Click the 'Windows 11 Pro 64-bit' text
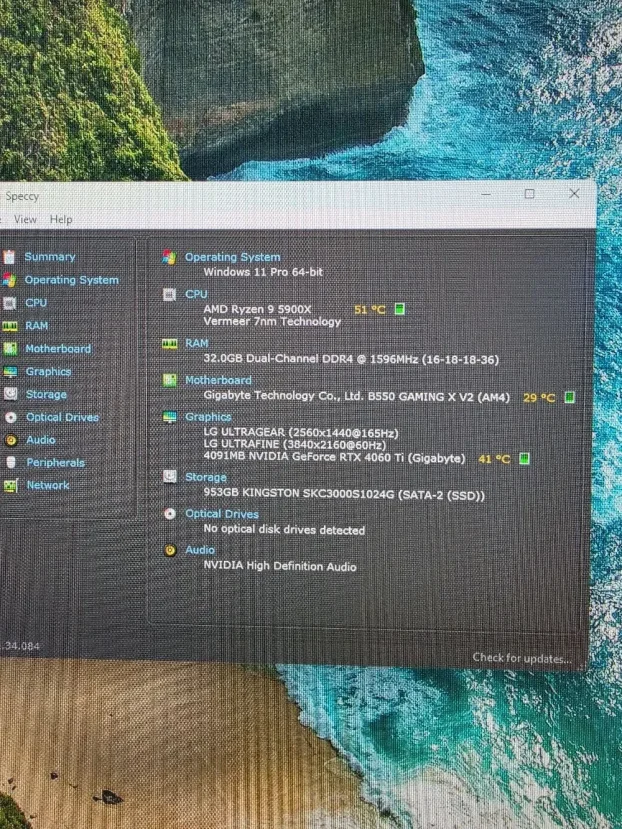 pos(263,272)
